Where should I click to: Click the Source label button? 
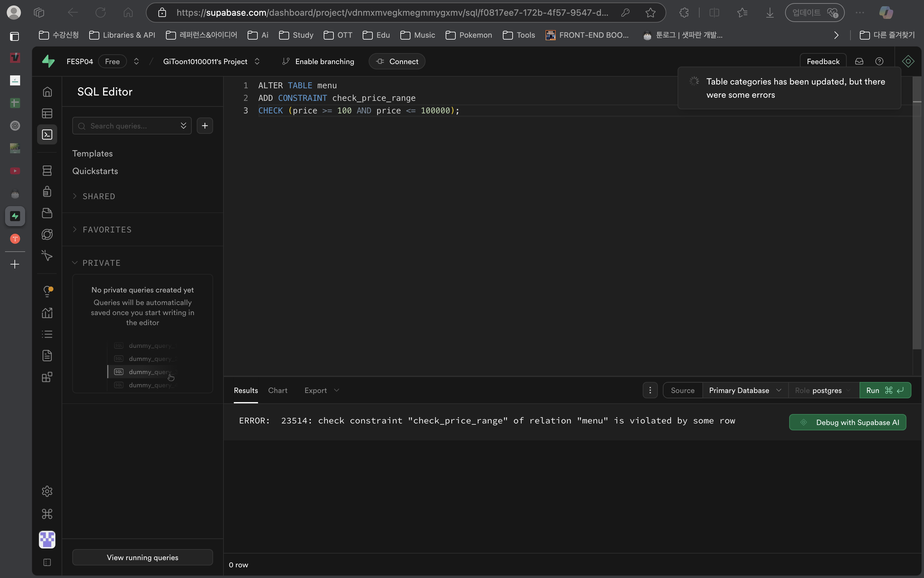coord(683,390)
